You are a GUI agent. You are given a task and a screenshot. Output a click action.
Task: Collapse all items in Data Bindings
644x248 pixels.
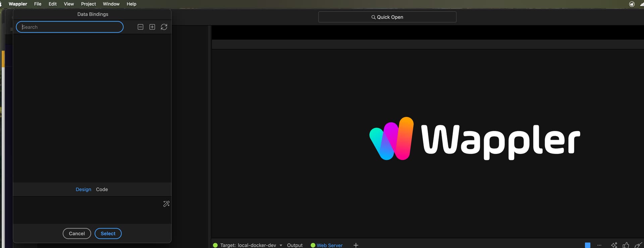tap(141, 27)
